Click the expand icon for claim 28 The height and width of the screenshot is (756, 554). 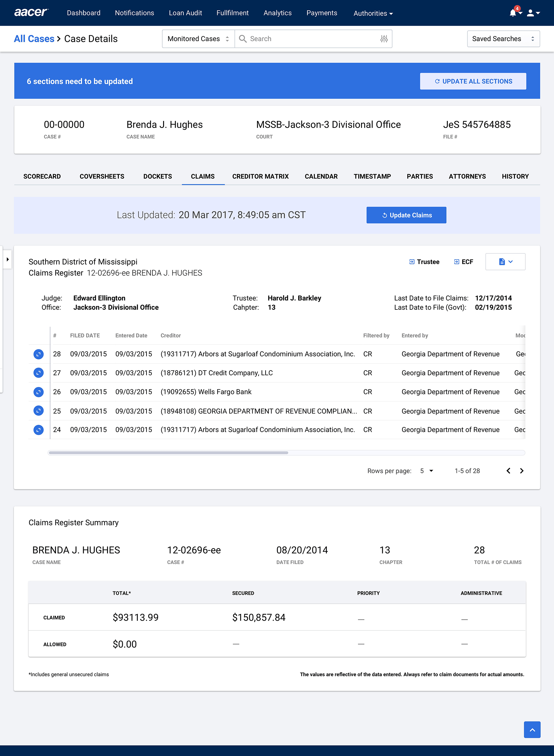[x=38, y=354]
